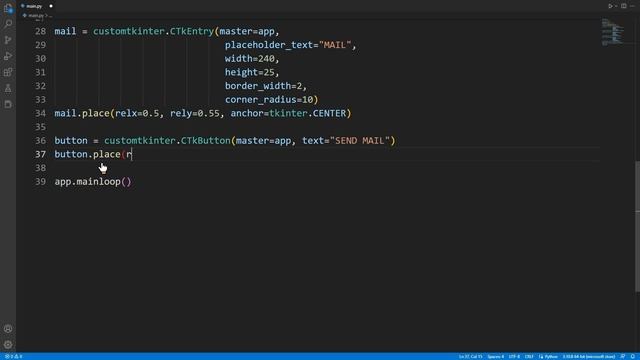Click the unsaved dot on main.py tab
Viewport: 640px width, 360px height.
[51, 6]
